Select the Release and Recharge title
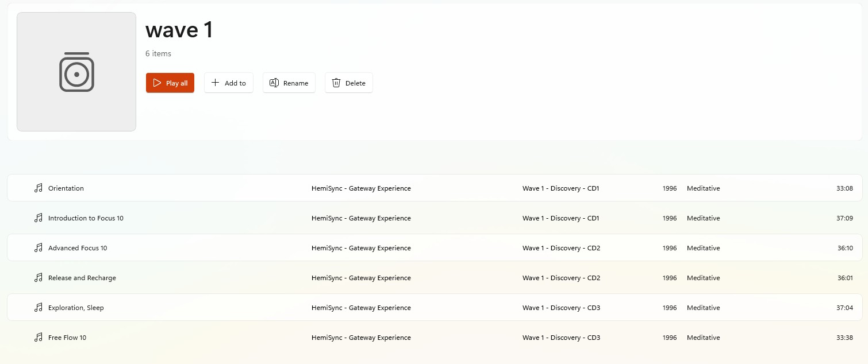Image resolution: width=868 pixels, height=364 pixels. 82,278
